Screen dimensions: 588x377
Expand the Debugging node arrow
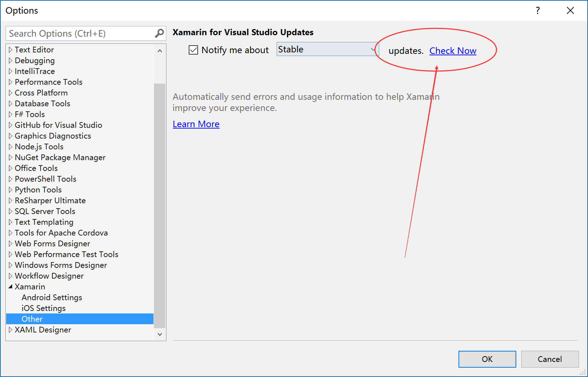click(10, 60)
